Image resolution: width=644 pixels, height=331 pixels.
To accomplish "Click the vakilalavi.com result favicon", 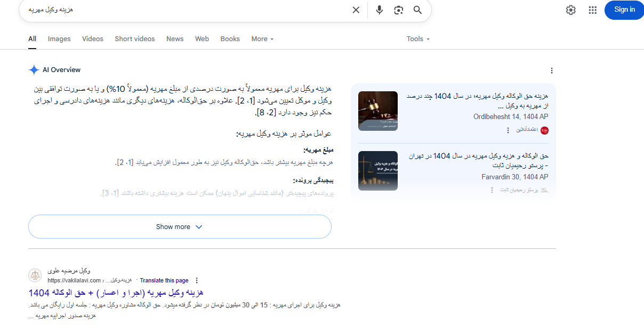I will coord(35,275).
